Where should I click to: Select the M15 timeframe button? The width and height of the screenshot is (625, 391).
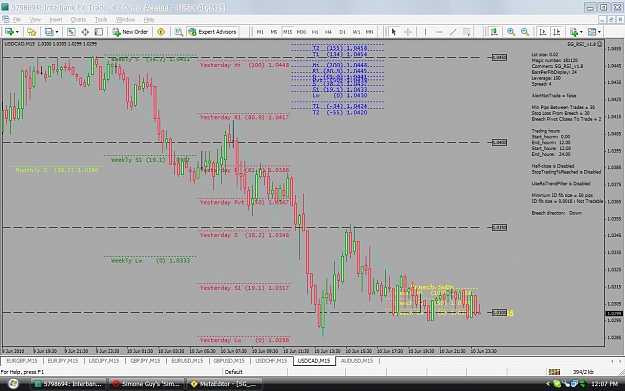click(287, 32)
